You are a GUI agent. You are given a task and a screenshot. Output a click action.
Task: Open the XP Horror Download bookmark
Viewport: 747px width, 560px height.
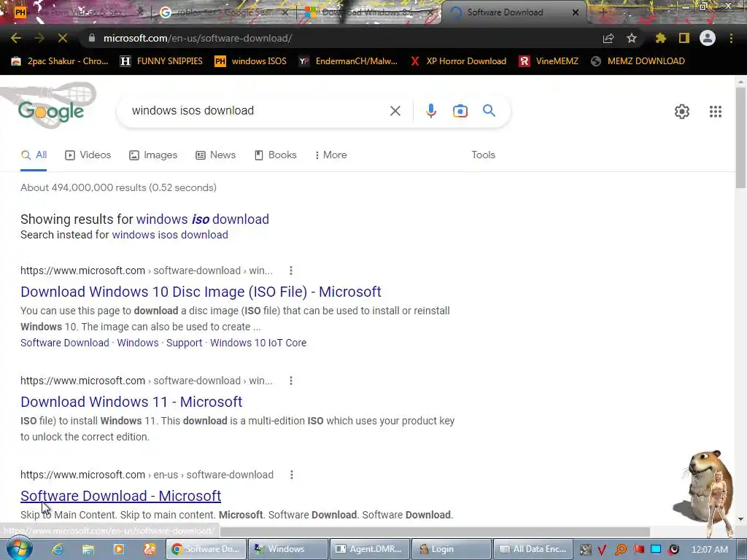pos(458,61)
